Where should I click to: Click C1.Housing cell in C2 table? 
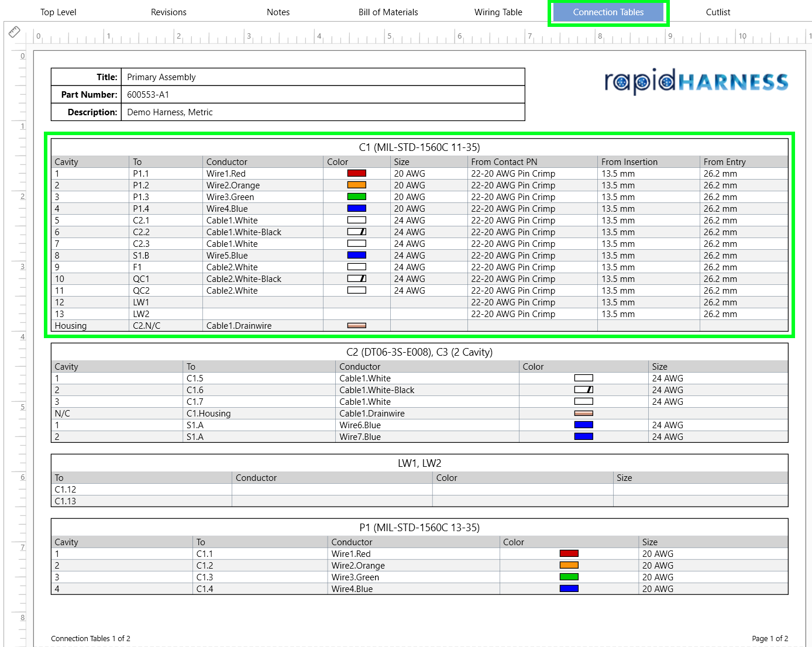coord(260,414)
